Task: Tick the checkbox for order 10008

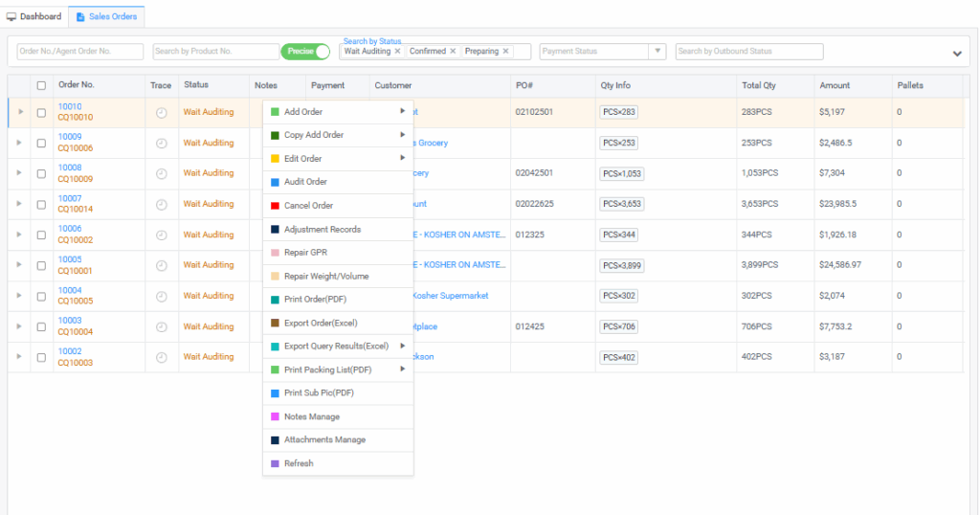Action: (41, 173)
